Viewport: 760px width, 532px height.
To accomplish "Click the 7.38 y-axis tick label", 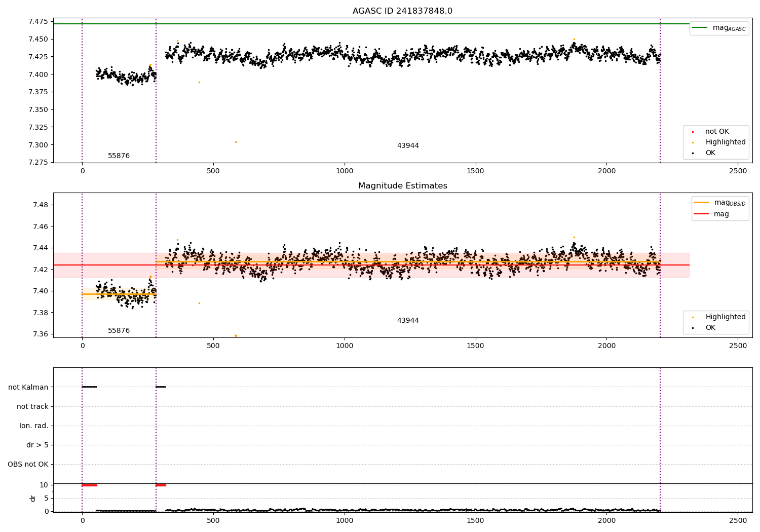I will (41, 313).
